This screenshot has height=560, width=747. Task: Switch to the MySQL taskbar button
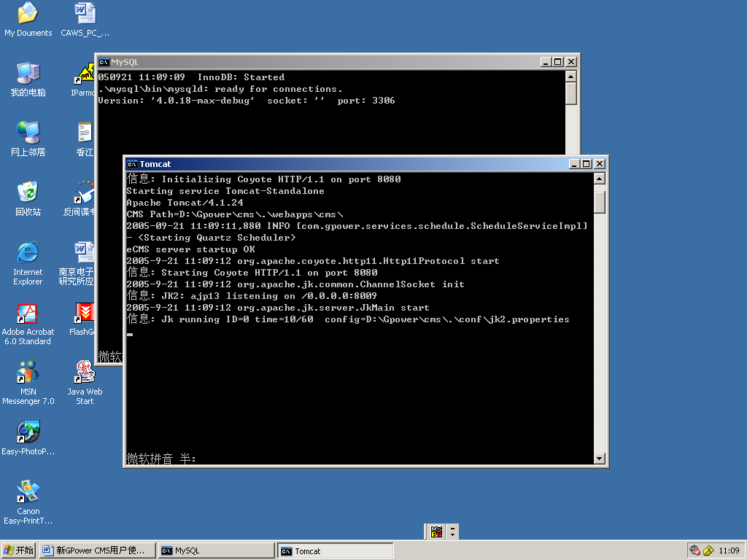216,551
